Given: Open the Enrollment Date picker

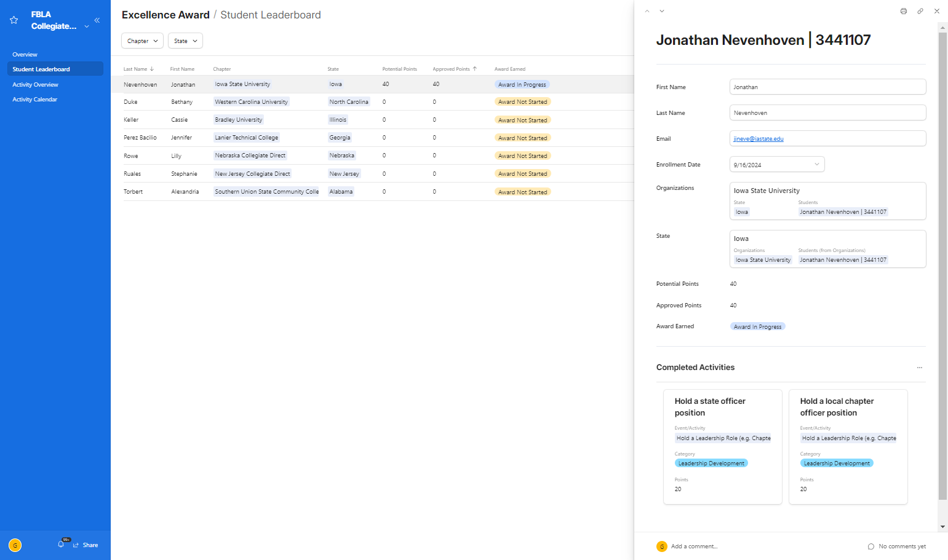Looking at the screenshot, I should [777, 164].
